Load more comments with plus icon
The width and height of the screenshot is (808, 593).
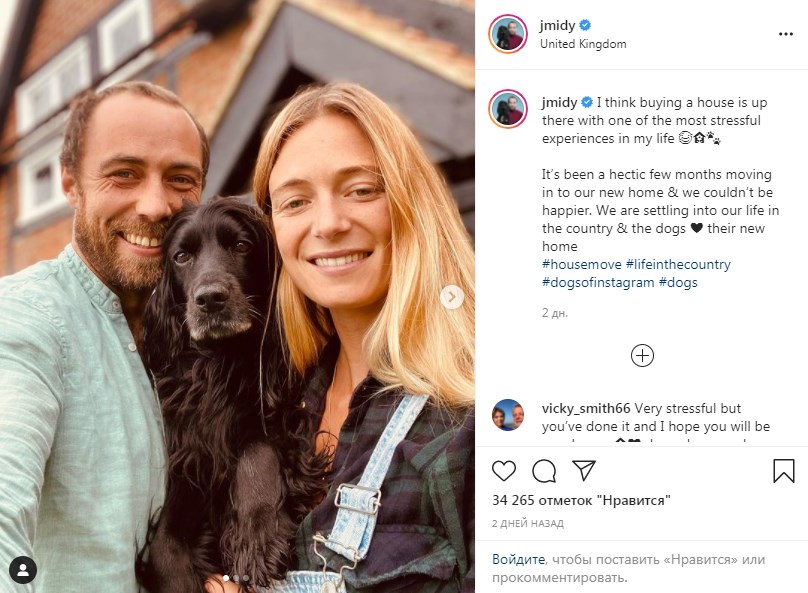642,355
